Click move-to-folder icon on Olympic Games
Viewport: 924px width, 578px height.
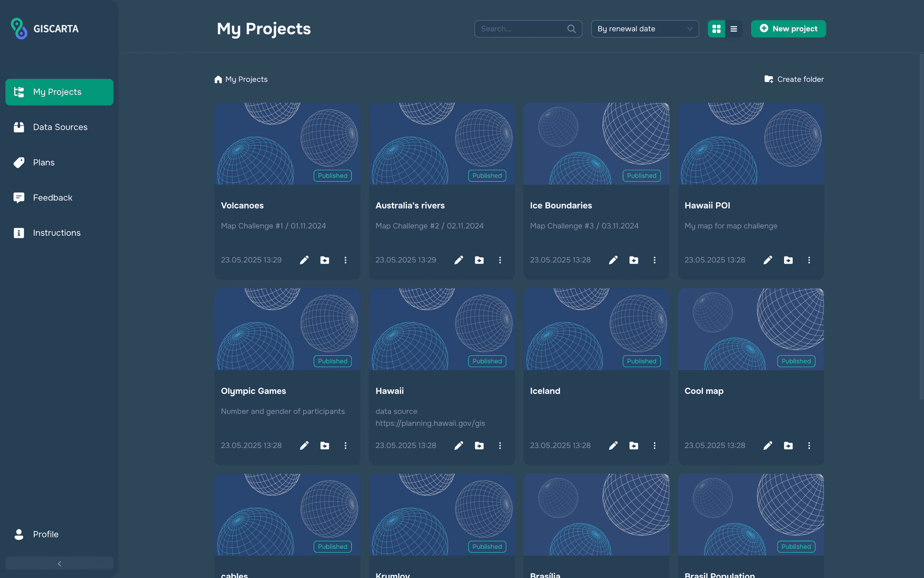pos(324,446)
